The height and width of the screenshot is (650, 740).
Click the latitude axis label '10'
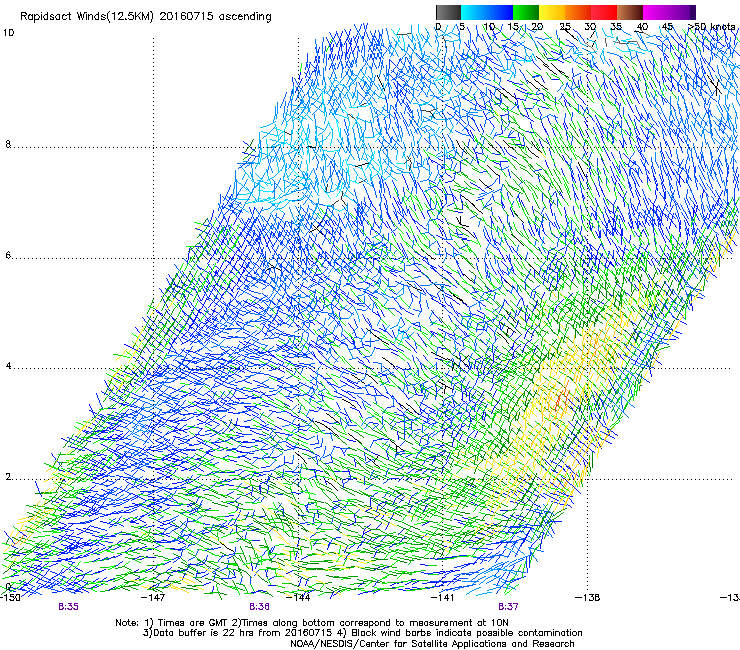8,33
